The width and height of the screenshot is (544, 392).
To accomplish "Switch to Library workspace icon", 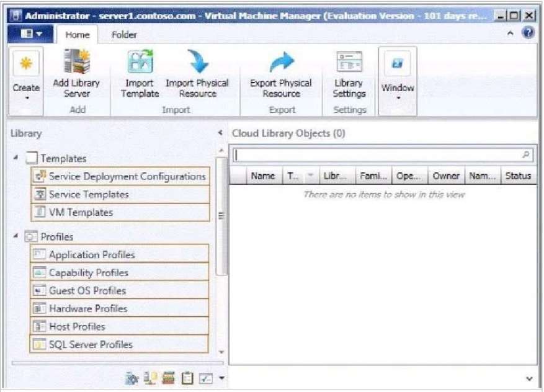I will point(169,378).
